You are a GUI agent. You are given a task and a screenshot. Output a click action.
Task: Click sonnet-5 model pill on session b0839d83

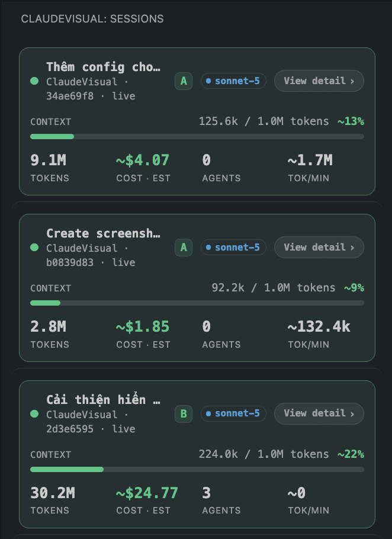(x=233, y=248)
